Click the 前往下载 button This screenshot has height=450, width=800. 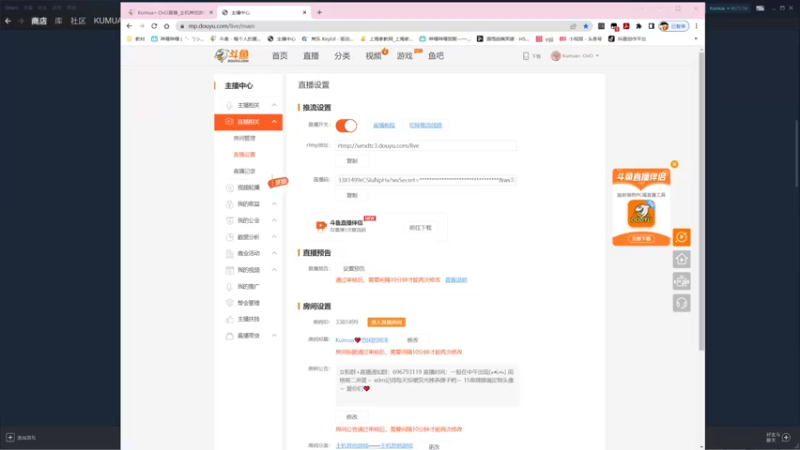(x=420, y=228)
